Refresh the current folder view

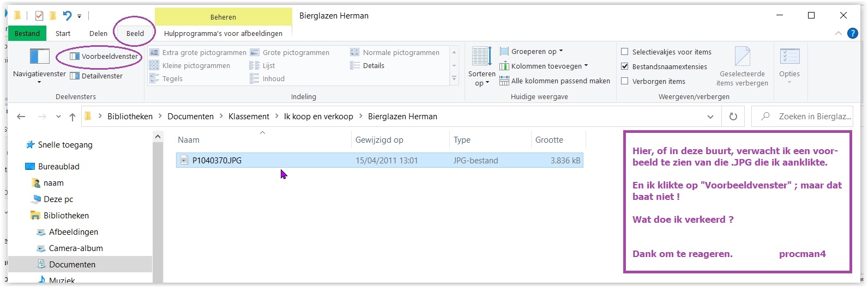[733, 117]
